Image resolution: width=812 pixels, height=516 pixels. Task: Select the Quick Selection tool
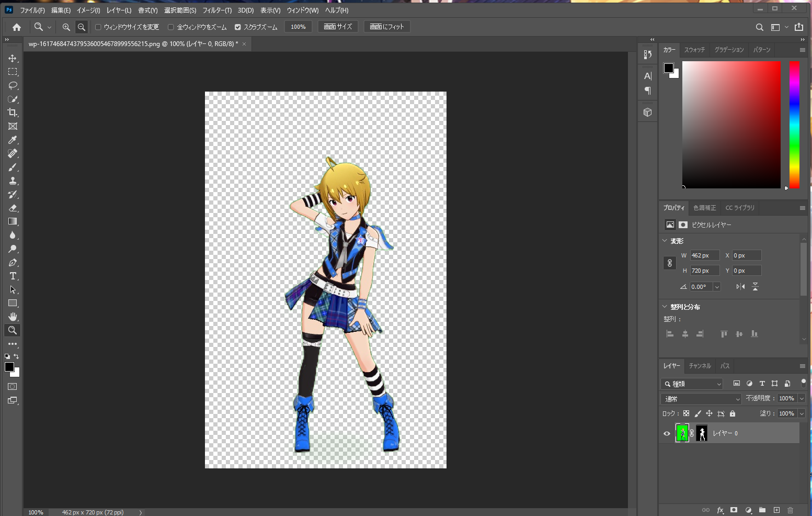tap(13, 99)
